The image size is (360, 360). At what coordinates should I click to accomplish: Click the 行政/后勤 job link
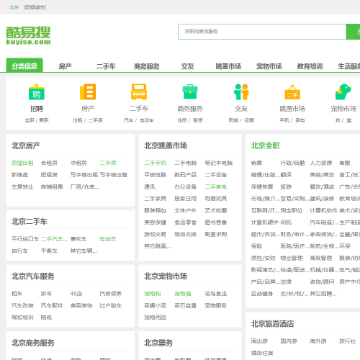click(x=293, y=163)
